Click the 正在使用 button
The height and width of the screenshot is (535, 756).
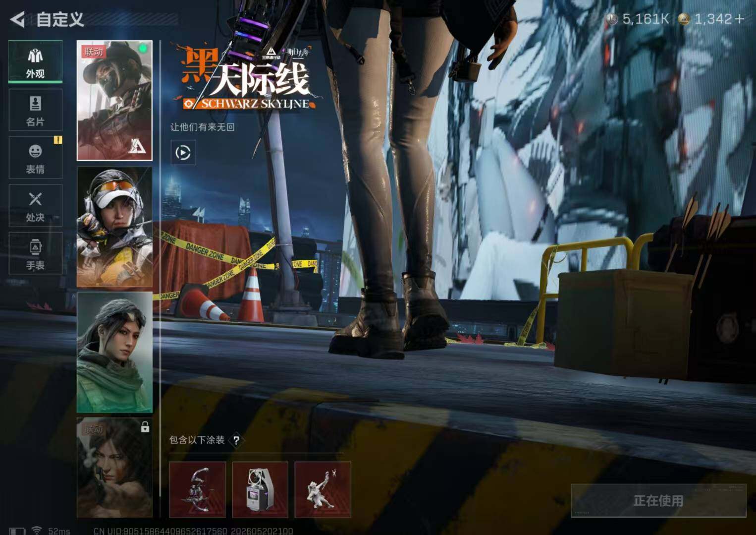[x=658, y=501]
